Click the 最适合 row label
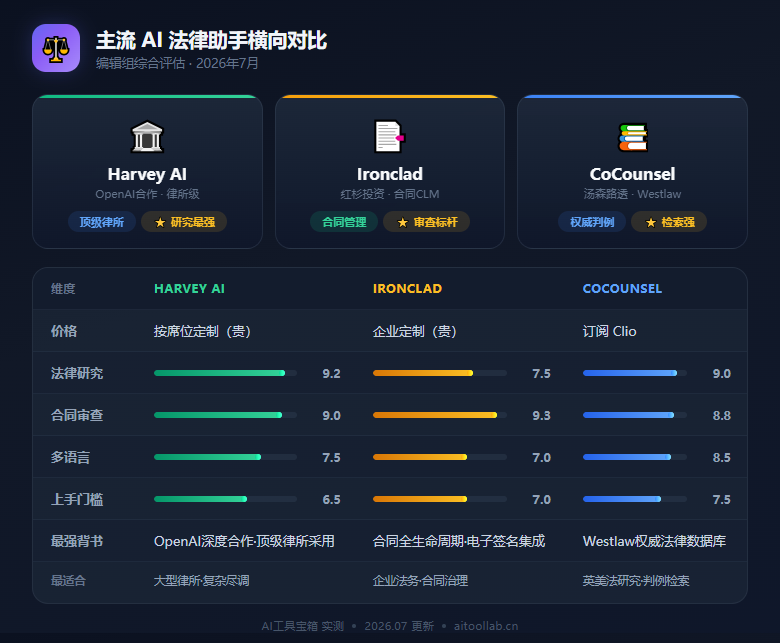This screenshot has height=643, width=780. (x=68, y=580)
